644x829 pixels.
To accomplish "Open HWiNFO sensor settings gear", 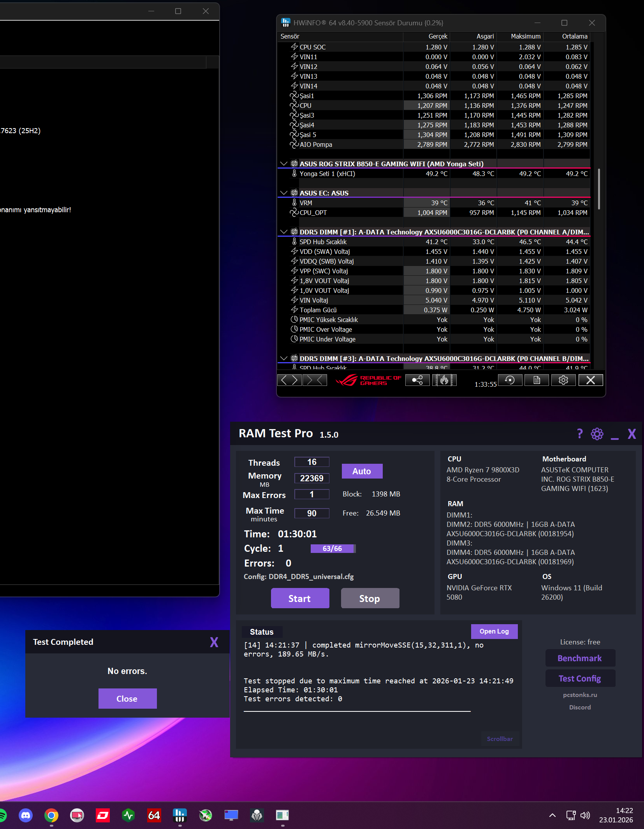I will click(x=563, y=380).
